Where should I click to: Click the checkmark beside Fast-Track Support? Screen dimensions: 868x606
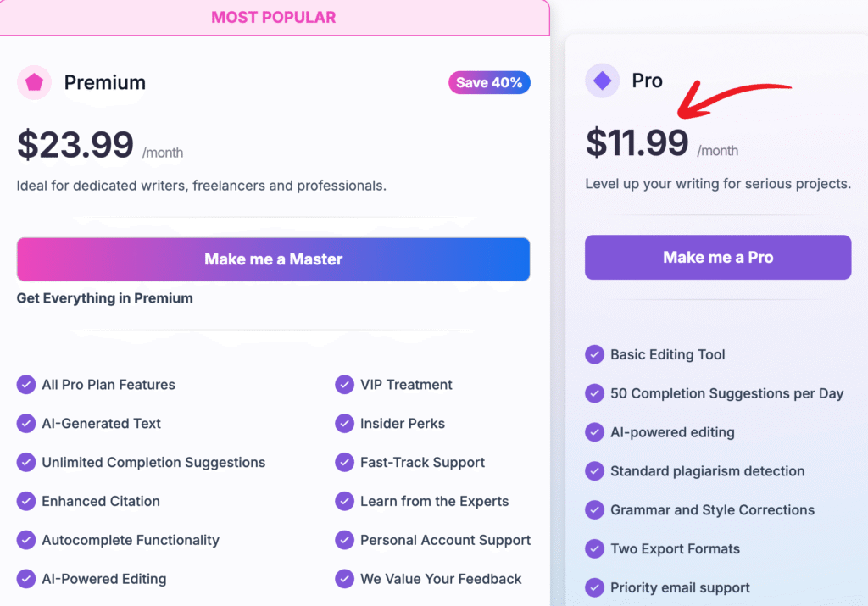tap(344, 463)
